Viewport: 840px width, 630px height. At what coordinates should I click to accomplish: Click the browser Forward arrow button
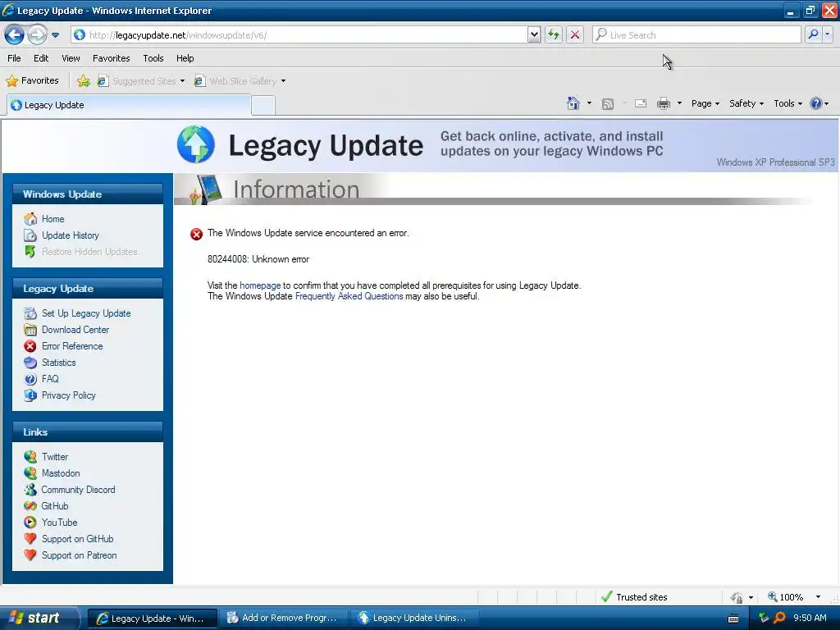pos(37,35)
